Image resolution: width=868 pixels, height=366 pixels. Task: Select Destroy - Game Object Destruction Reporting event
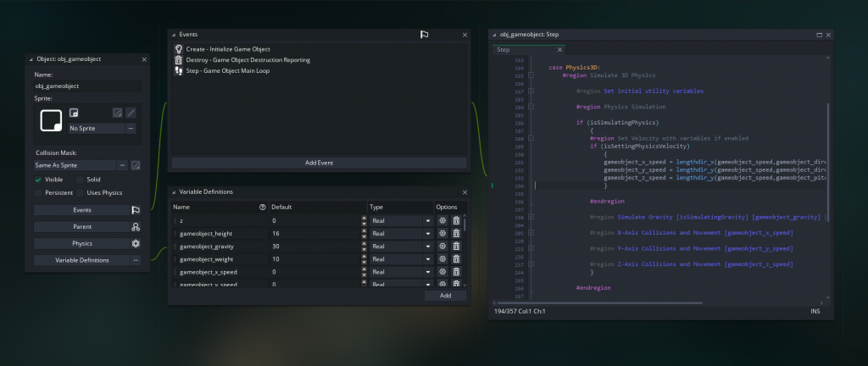click(x=248, y=59)
